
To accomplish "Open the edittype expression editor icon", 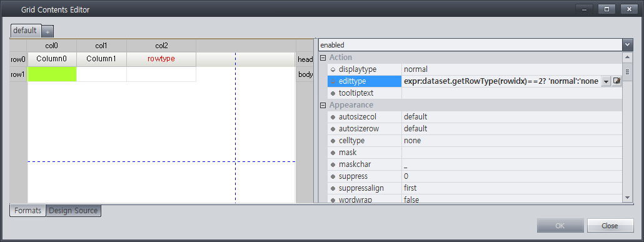I will pos(616,81).
